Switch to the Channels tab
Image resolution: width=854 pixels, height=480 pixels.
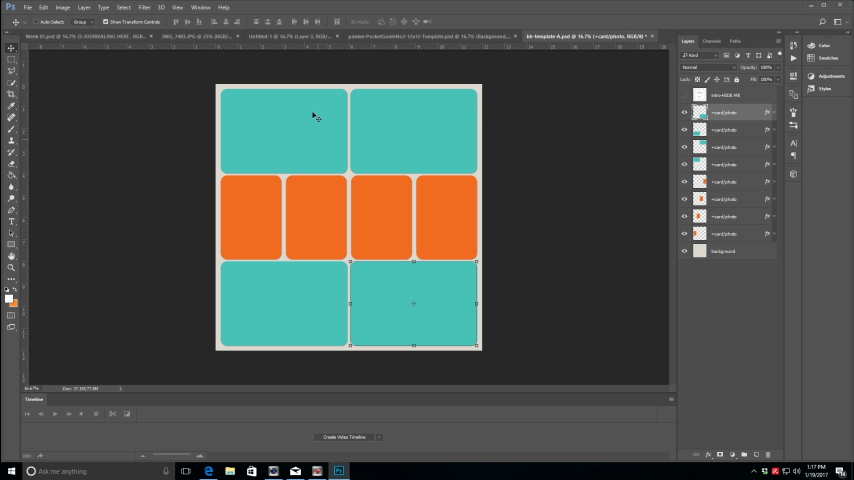click(711, 41)
